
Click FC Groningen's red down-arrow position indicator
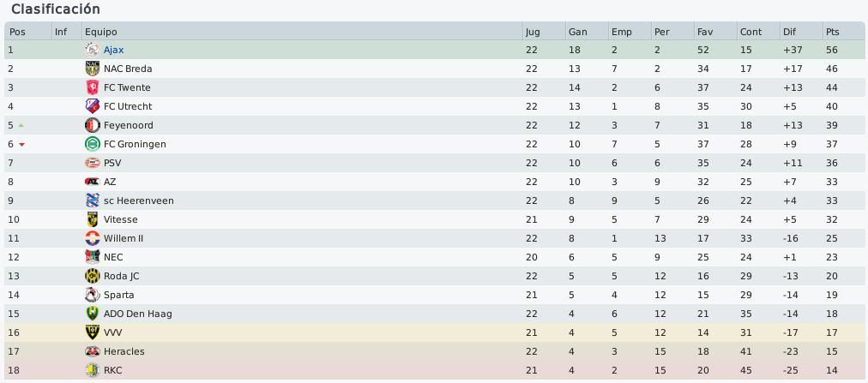[x=21, y=144]
